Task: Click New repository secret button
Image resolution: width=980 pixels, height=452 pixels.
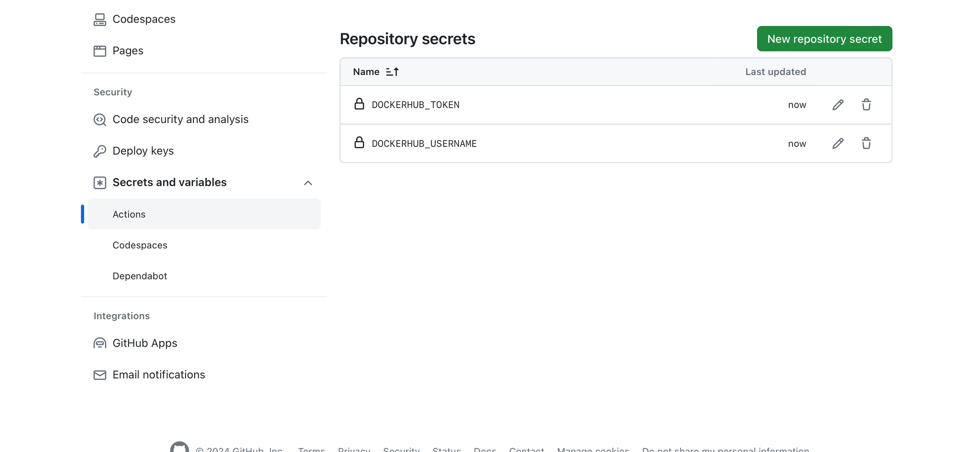Action: coord(824,39)
